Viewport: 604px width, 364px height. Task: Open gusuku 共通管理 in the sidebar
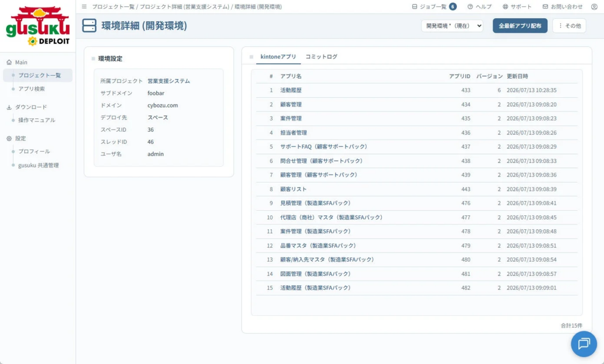pyautogui.click(x=38, y=165)
